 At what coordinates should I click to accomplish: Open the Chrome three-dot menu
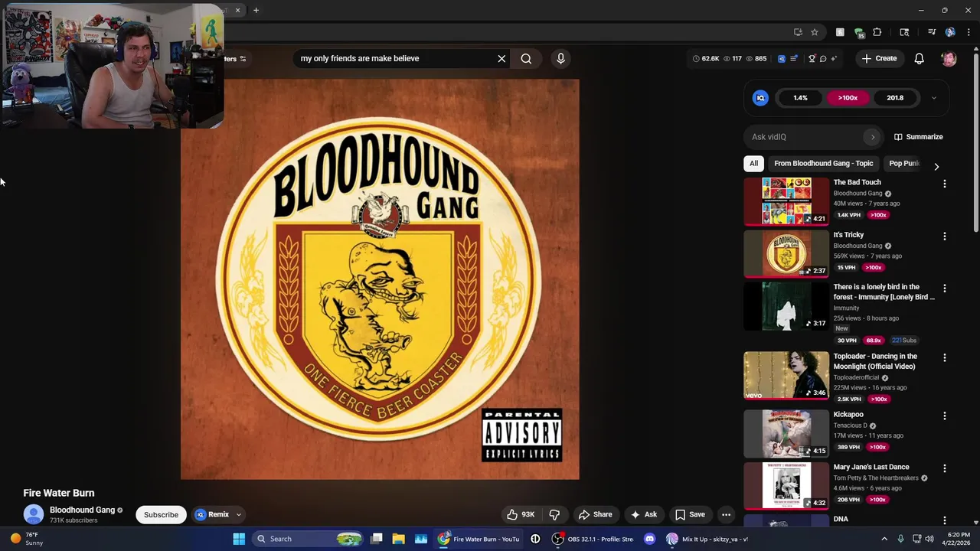tap(969, 32)
